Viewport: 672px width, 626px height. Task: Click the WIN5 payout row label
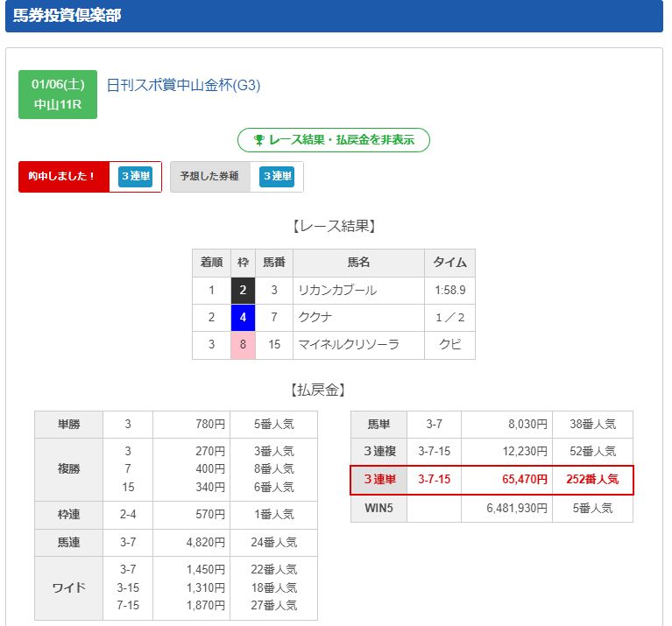[378, 508]
